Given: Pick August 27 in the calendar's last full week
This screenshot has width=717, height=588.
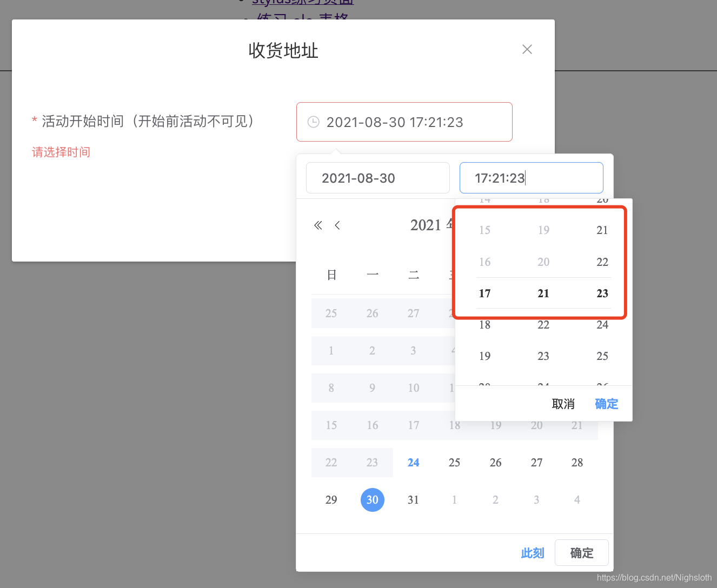Looking at the screenshot, I should coord(536,463).
